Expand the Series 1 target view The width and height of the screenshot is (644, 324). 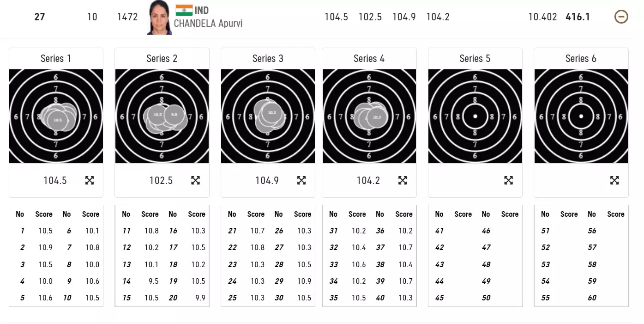[x=90, y=180]
